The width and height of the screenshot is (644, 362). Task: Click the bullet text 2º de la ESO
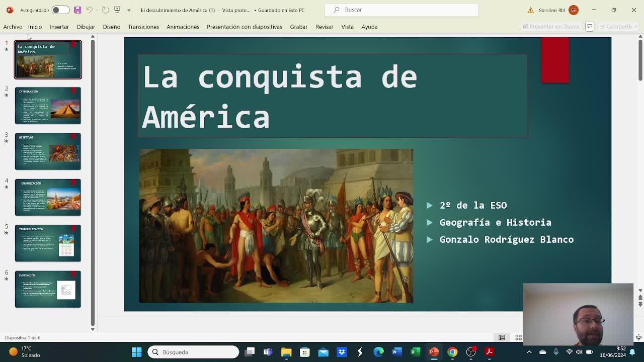coord(473,205)
